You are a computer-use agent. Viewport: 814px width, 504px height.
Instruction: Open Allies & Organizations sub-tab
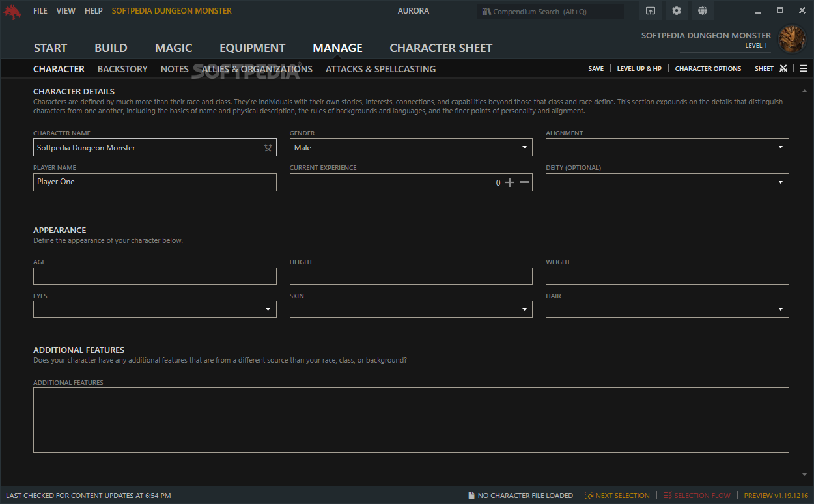(x=257, y=69)
